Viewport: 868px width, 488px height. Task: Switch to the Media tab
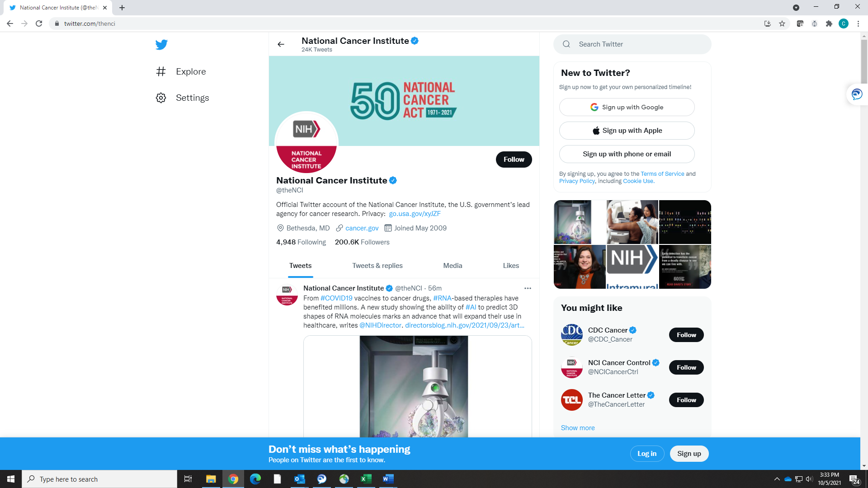(x=453, y=266)
